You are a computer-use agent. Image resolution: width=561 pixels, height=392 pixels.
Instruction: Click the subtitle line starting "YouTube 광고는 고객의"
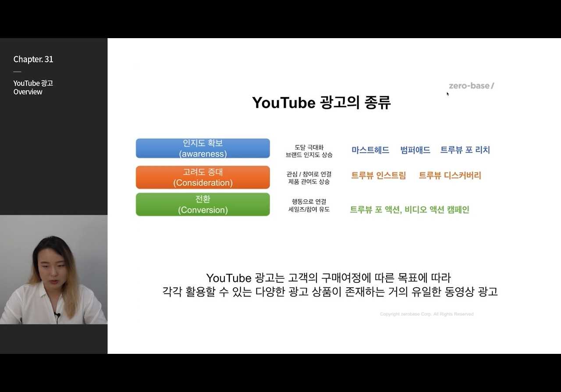pyautogui.click(x=328, y=278)
